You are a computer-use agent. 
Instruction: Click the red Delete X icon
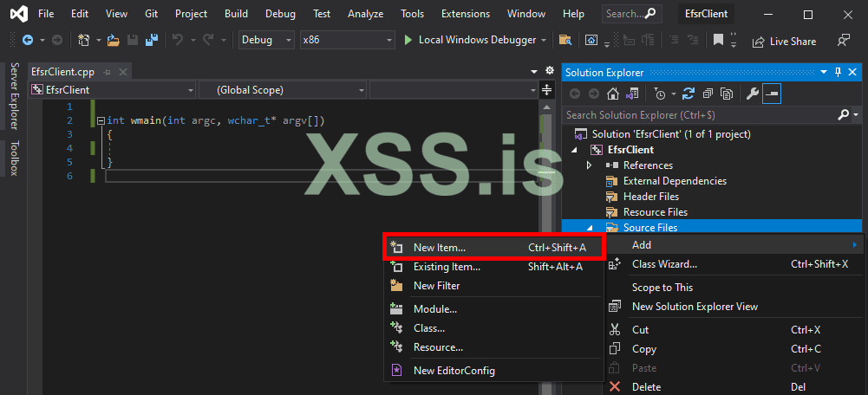615,386
